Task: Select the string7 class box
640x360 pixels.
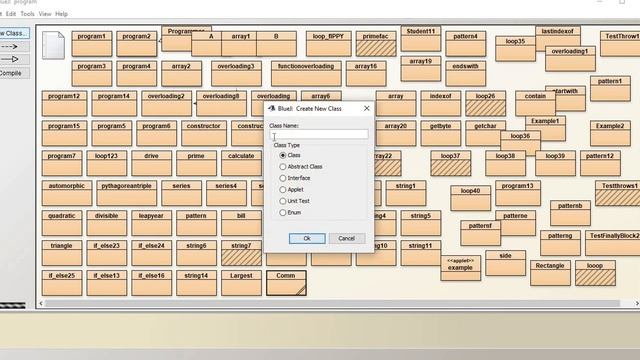Action: point(241,253)
